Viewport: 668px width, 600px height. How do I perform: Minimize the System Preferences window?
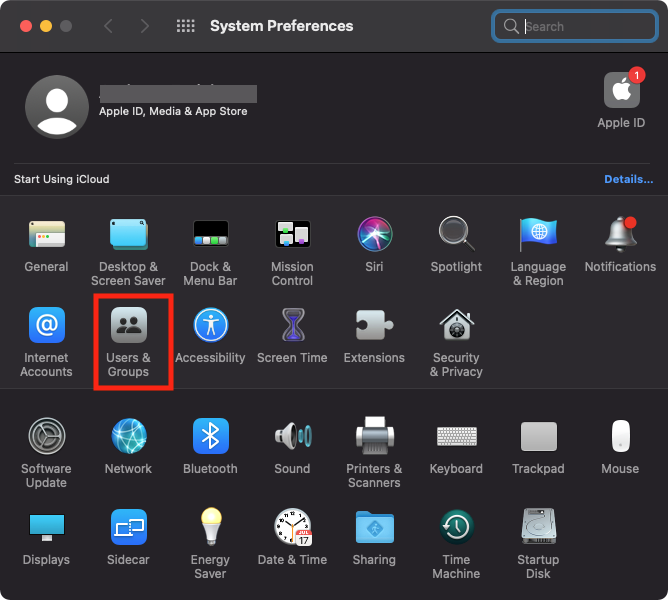[46, 26]
